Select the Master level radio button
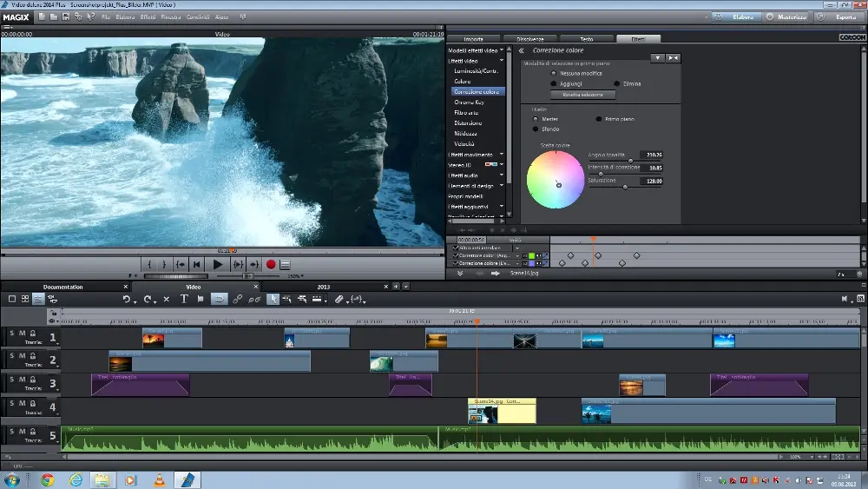This screenshot has width=868, height=489. point(536,119)
